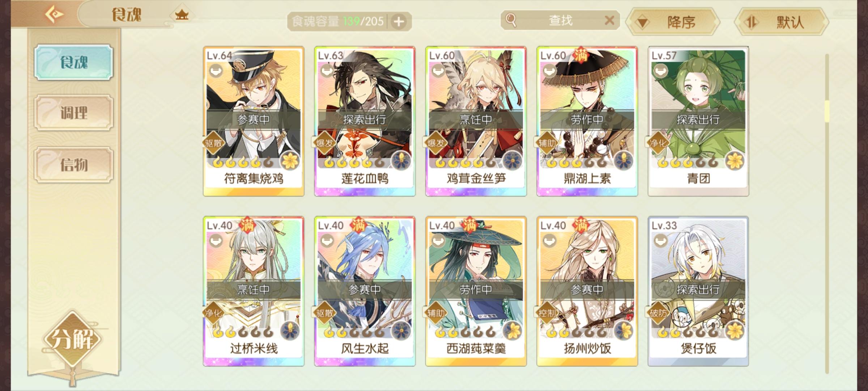Open the 默认 sort dropdown
Screen dimensions: 868x391
click(782, 22)
